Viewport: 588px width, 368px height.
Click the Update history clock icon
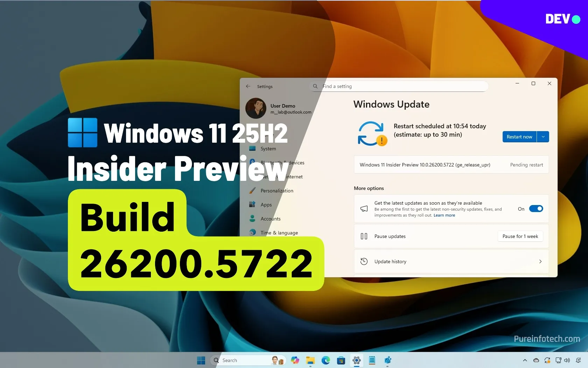364,261
